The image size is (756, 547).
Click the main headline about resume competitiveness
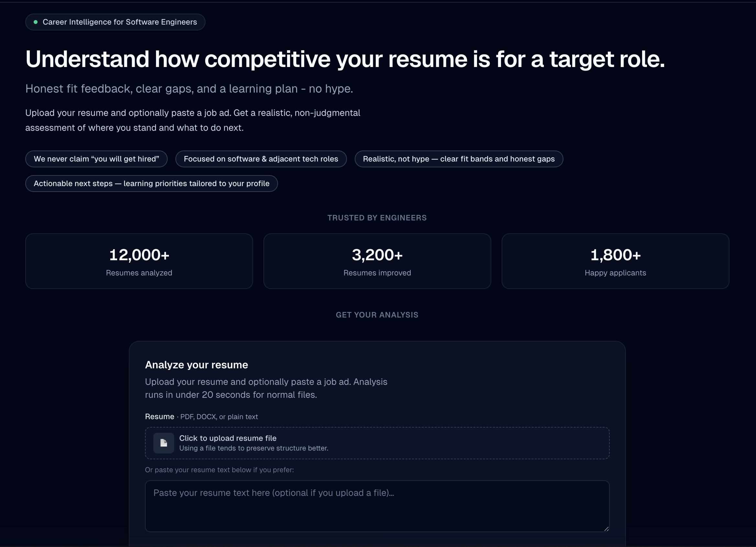(x=345, y=59)
